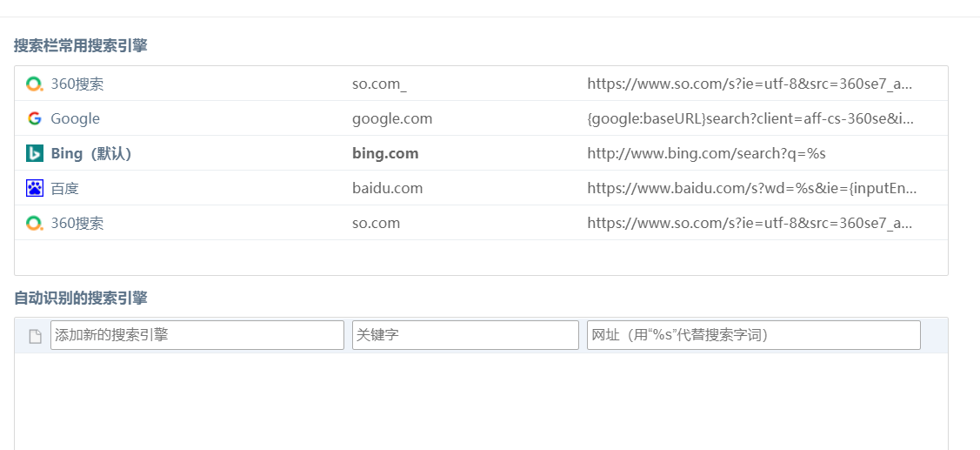Image resolution: width=980 pixels, height=450 pixels.
Task: Focus the 添加新的搜索引擎 name field
Action: (x=197, y=335)
